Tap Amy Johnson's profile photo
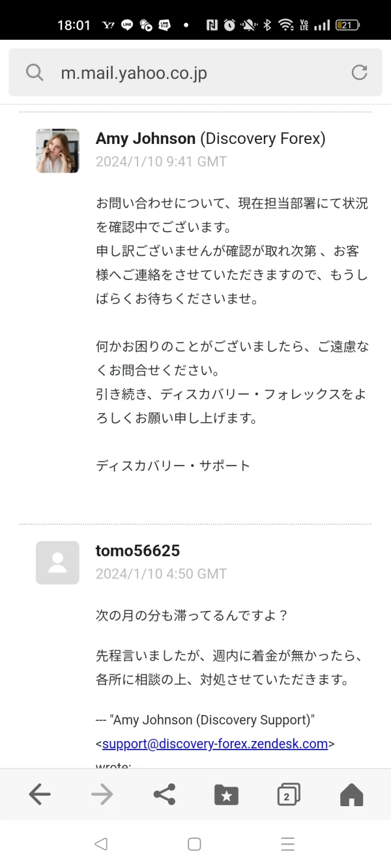391x868 pixels. point(57,150)
